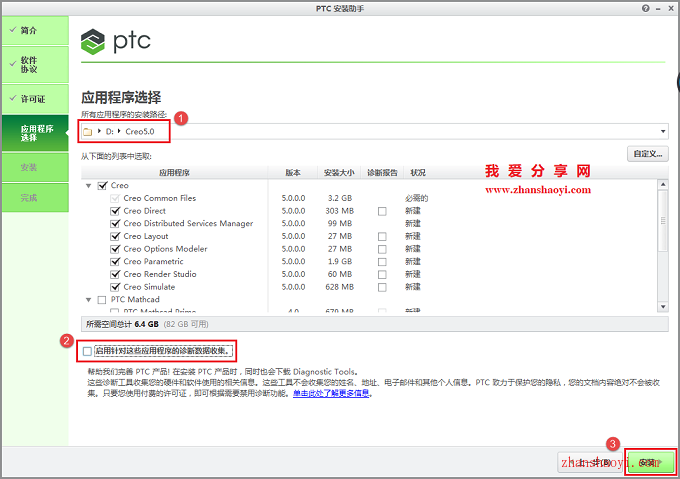Uncheck Creo Render Studio checkbox
Screen dimensions: 680x479
point(115,274)
